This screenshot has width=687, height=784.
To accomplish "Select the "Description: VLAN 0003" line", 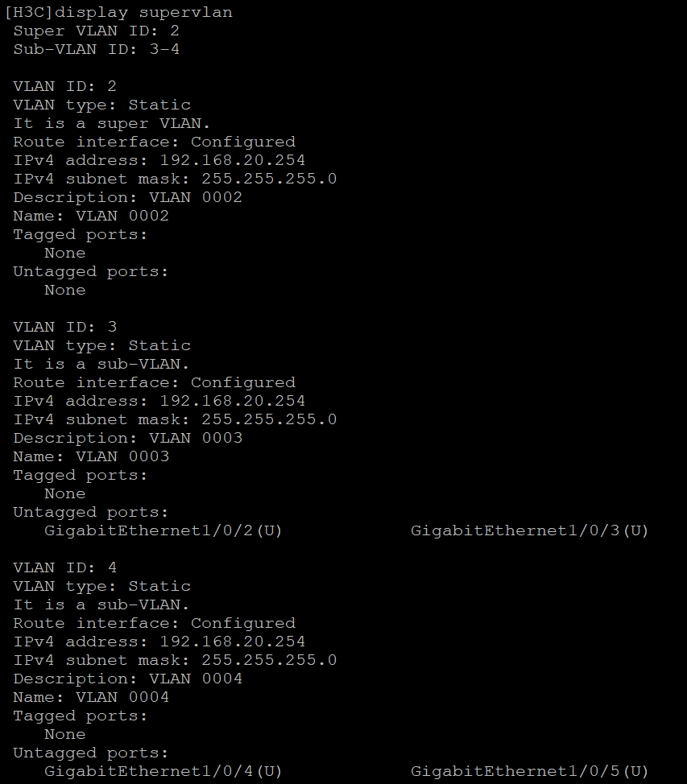I will [x=127, y=439].
